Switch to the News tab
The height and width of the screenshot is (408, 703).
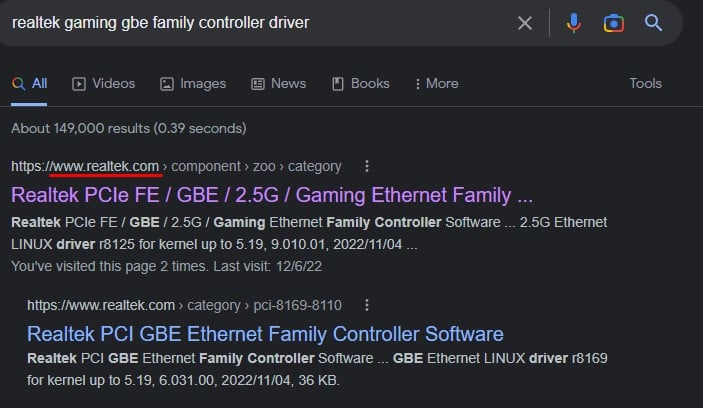278,84
